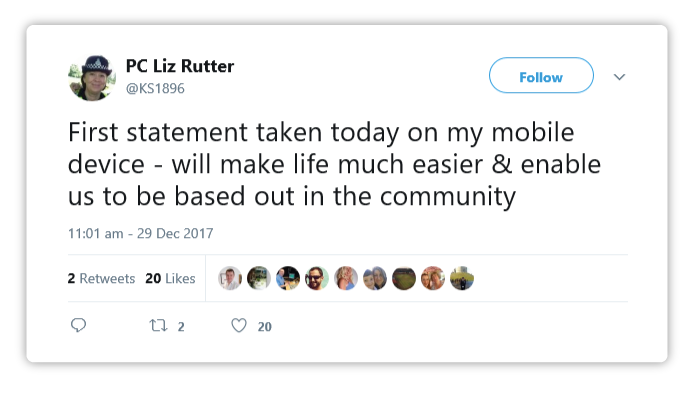Click the reply speech bubble icon
The image size is (690, 396).
click(78, 325)
